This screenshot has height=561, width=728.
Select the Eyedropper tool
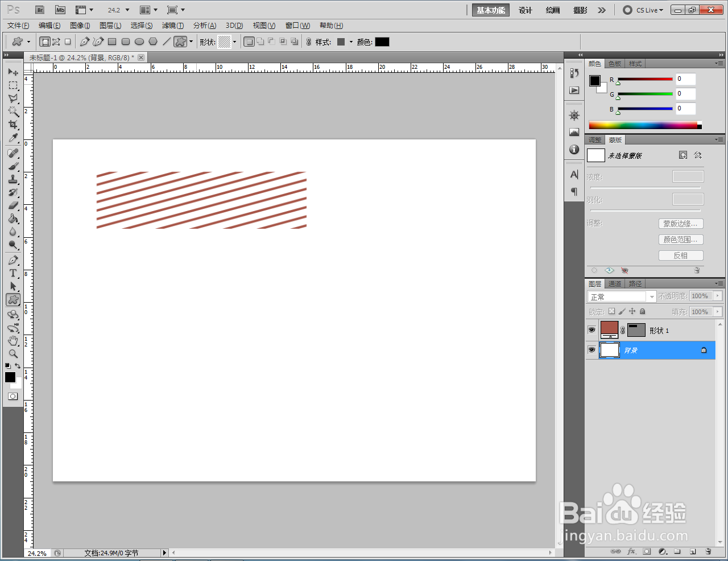pyautogui.click(x=13, y=138)
